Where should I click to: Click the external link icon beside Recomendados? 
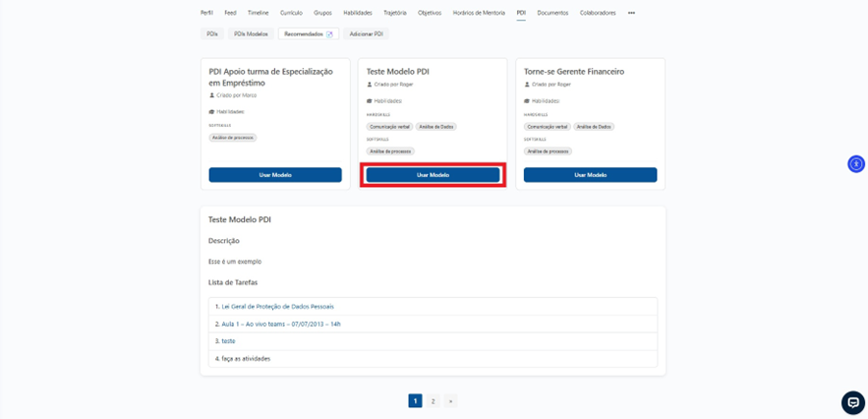pyautogui.click(x=330, y=34)
